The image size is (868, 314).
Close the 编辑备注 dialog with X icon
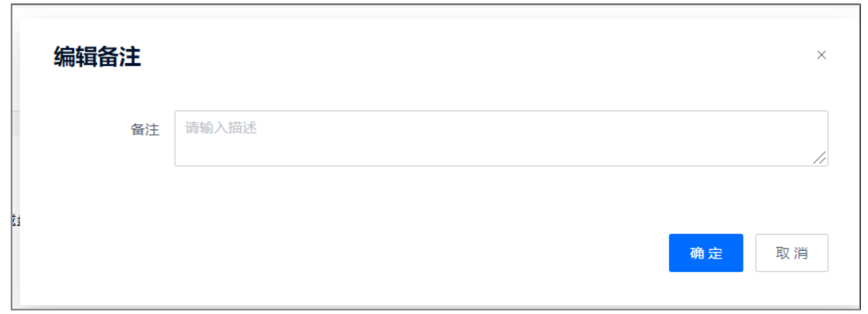821,55
